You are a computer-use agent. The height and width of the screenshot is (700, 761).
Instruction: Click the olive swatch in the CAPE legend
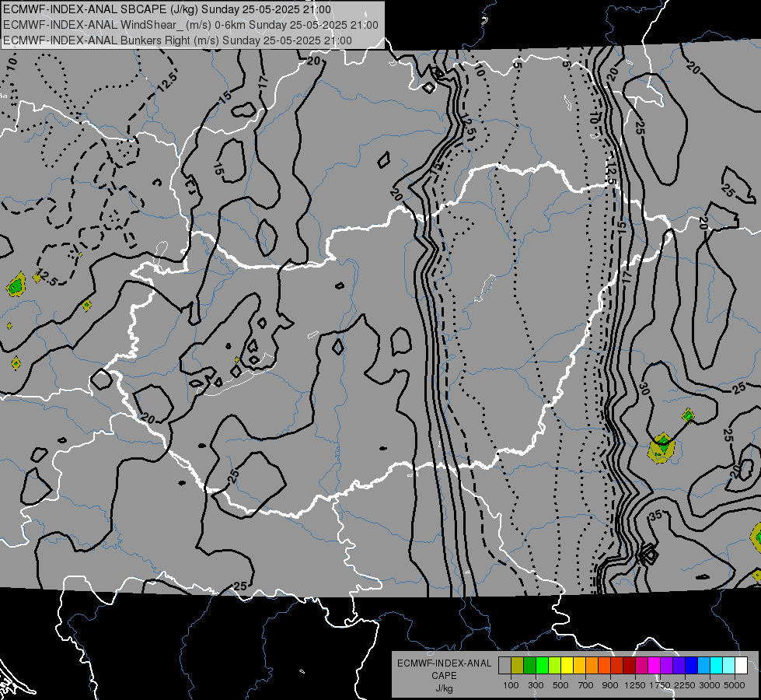[518, 665]
